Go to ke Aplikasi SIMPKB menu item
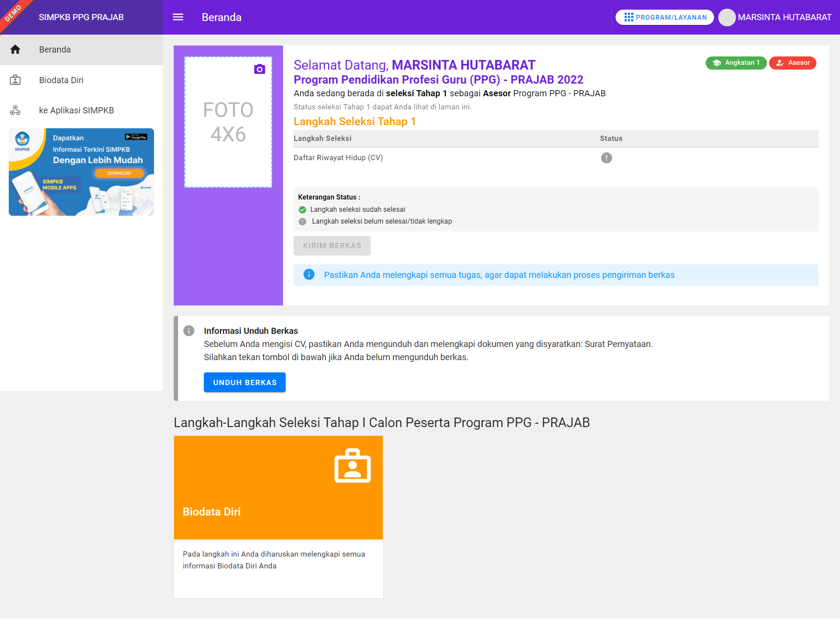 (81, 110)
